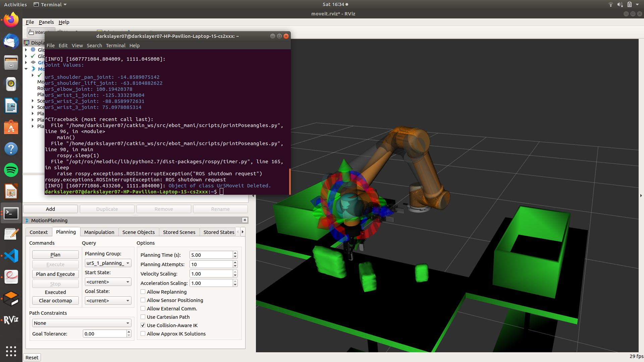
Task: Launch Firefox from the Ubuntu dock
Action: (11, 19)
